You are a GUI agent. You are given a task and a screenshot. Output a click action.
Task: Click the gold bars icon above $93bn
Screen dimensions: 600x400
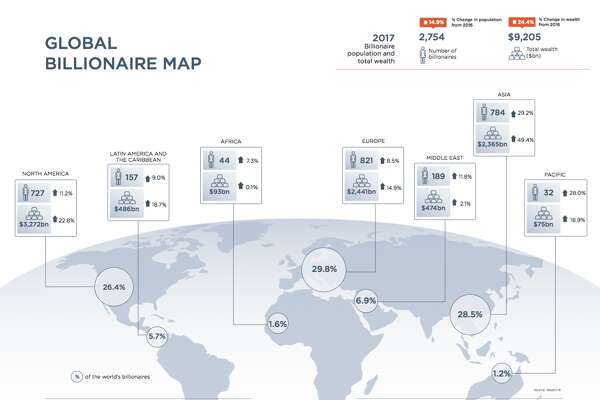tap(220, 181)
